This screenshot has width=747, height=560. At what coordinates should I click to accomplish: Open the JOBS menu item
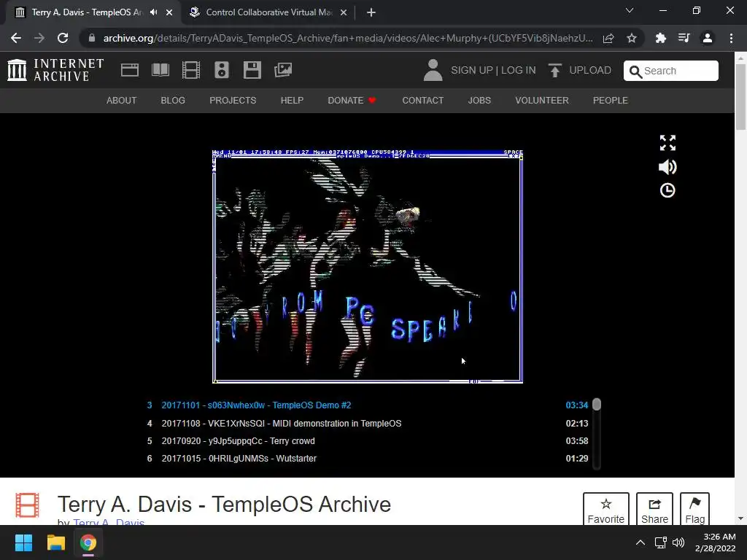(479, 101)
